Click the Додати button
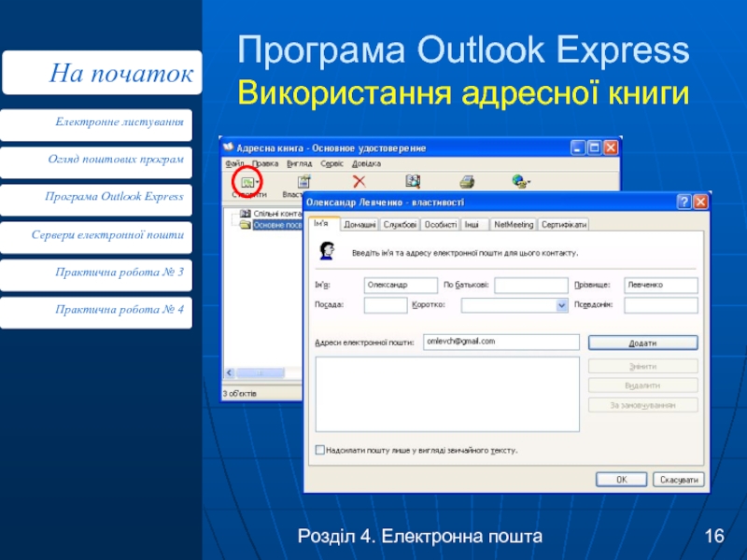Viewport: 747px width, 560px height. coord(642,343)
